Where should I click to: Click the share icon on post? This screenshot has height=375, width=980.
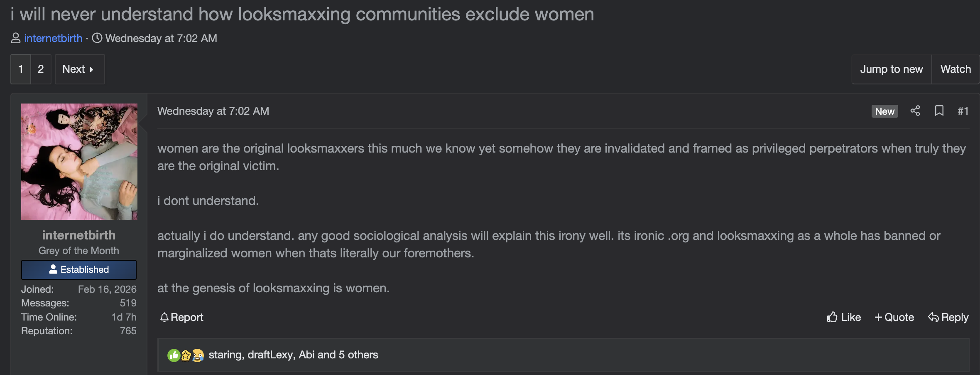(x=915, y=111)
